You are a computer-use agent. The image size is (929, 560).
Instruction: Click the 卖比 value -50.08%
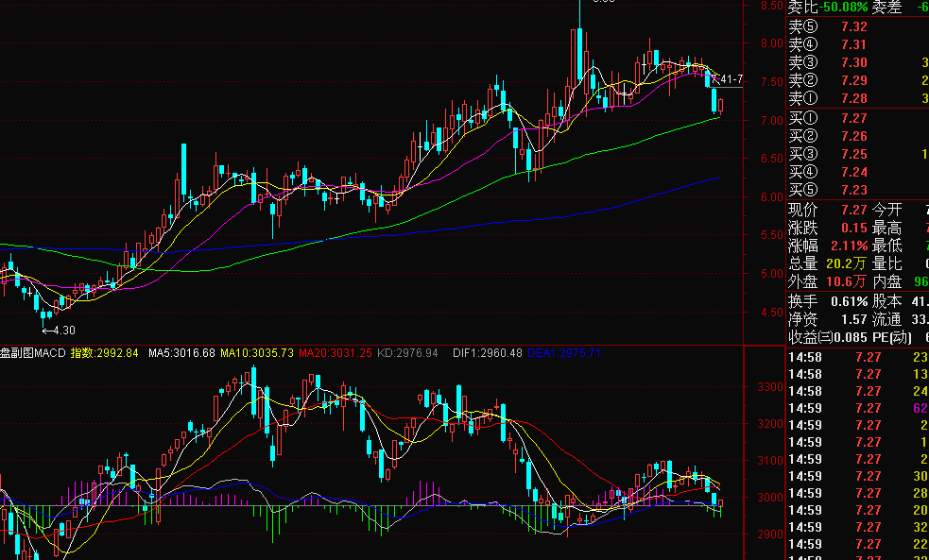click(x=844, y=8)
